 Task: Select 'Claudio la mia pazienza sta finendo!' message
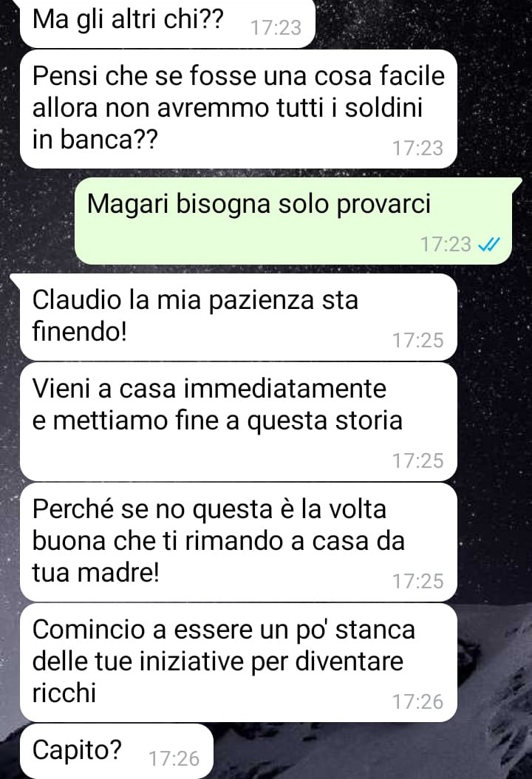239,317
